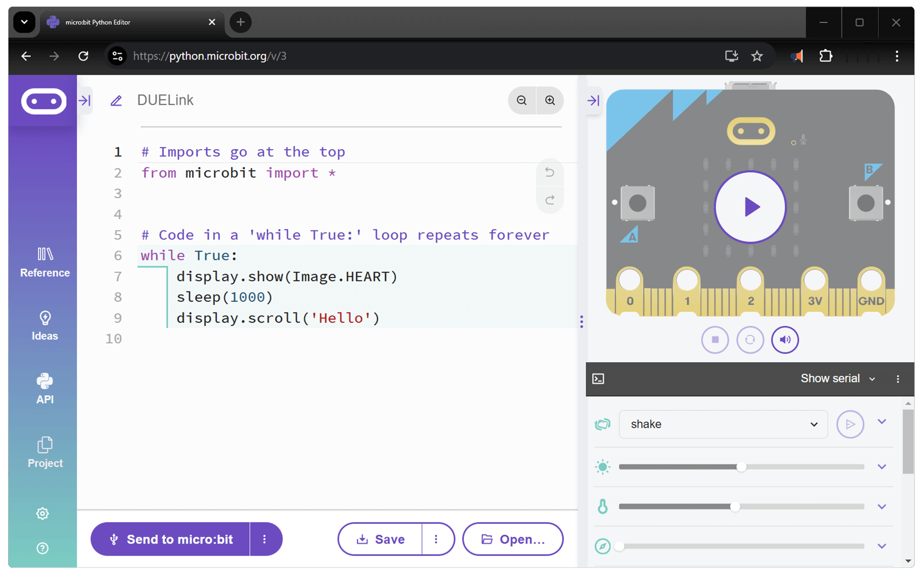924x577 pixels.
Task: Click Send to micro:bit button
Action: point(170,539)
